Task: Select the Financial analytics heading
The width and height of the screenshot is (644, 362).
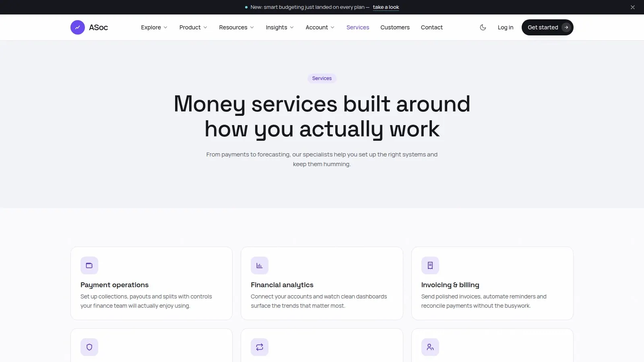Action: pyautogui.click(x=282, y=285)
